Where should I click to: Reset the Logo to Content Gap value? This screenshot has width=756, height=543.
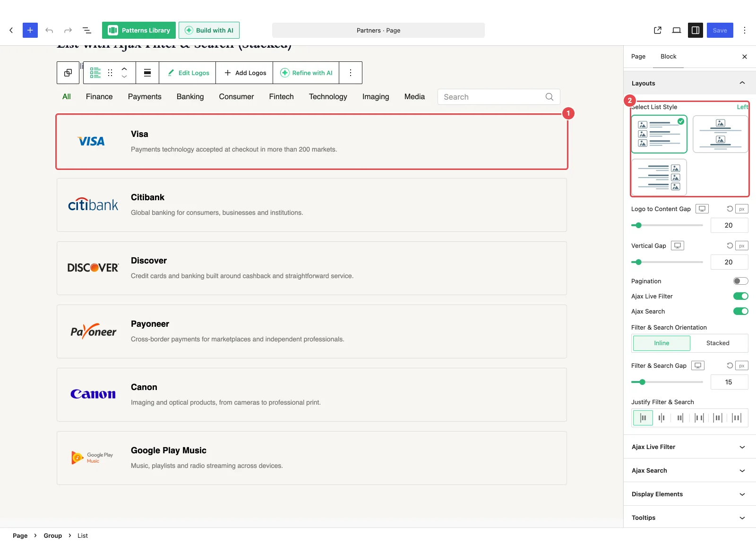tap(730, 209)
